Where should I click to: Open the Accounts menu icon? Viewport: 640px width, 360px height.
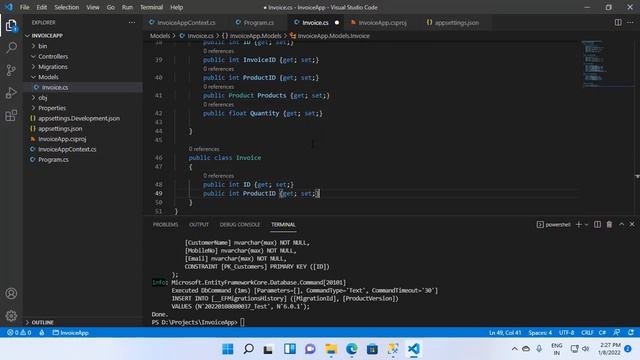11,293
